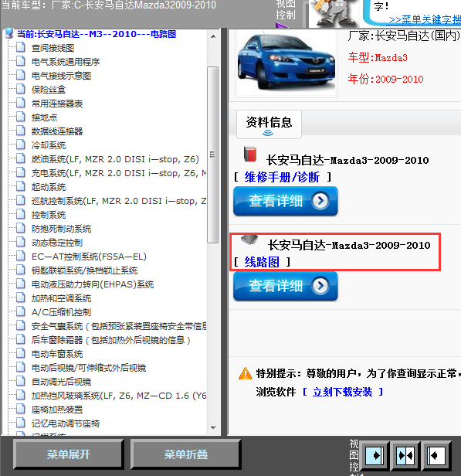461x476 pixels.
Task: Open EC—AT控制系统(FS5A—EL) entry
Action: (x=89, y=257)
